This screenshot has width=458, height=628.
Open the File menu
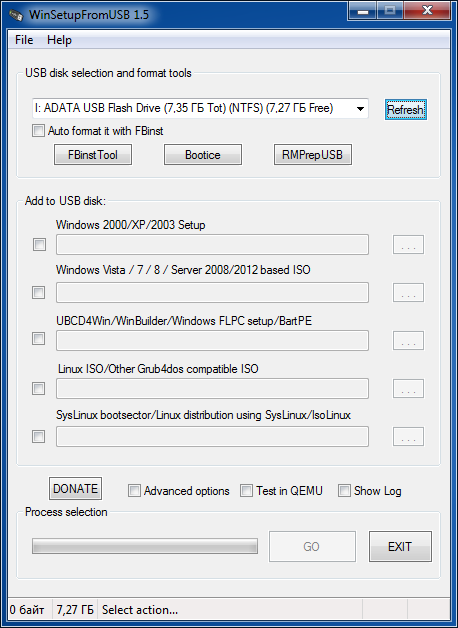coord(24,40)
